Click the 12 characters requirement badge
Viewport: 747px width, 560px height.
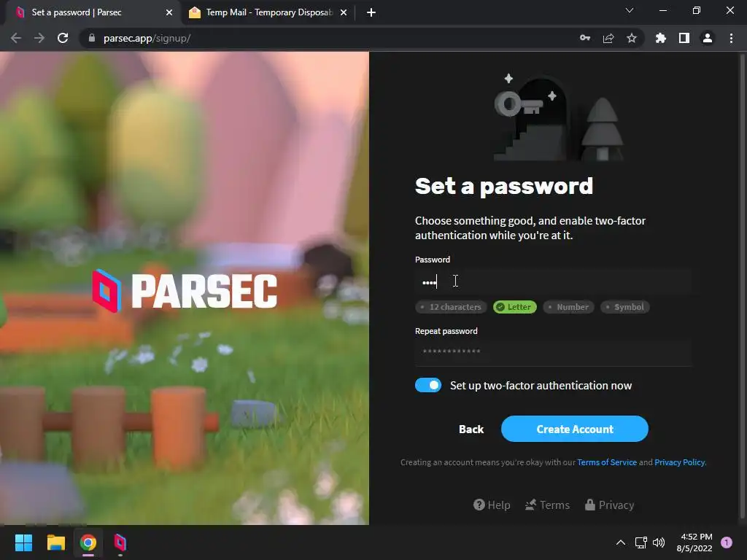(x=451, y=307)
